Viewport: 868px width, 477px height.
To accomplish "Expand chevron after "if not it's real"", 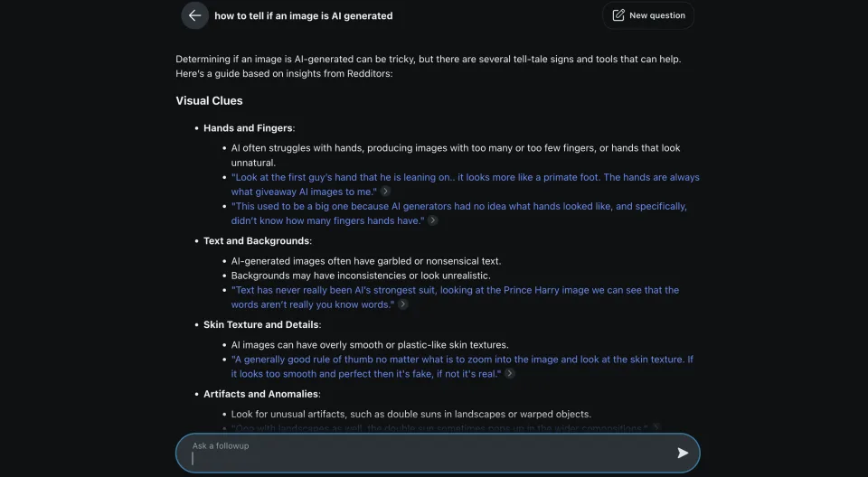I will [x=510, y=373].
